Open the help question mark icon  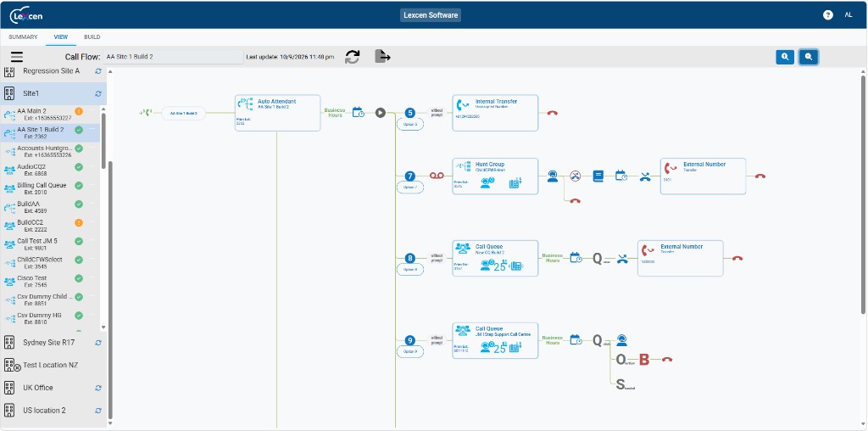tap(827, 15)
